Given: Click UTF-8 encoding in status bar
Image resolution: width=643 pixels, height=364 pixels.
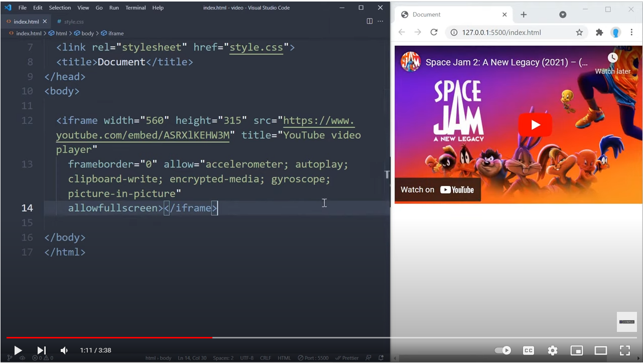Looking at the screenshot, I should (x=247, y=358).
